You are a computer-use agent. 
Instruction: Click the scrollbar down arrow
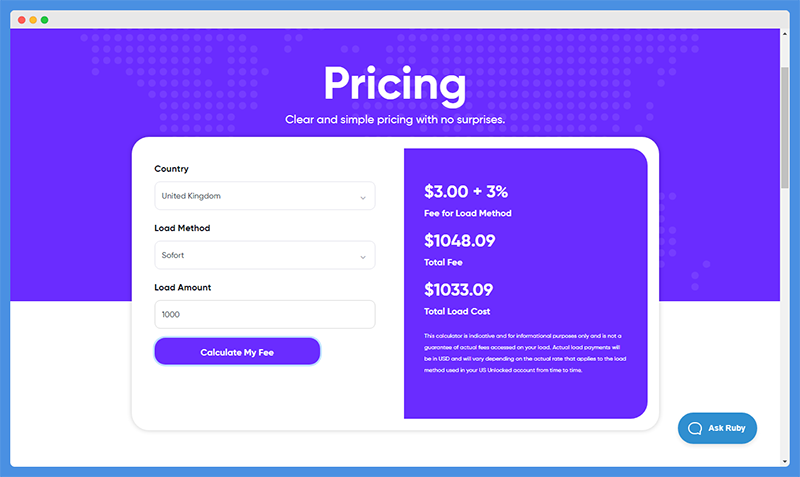click(785, 461)
